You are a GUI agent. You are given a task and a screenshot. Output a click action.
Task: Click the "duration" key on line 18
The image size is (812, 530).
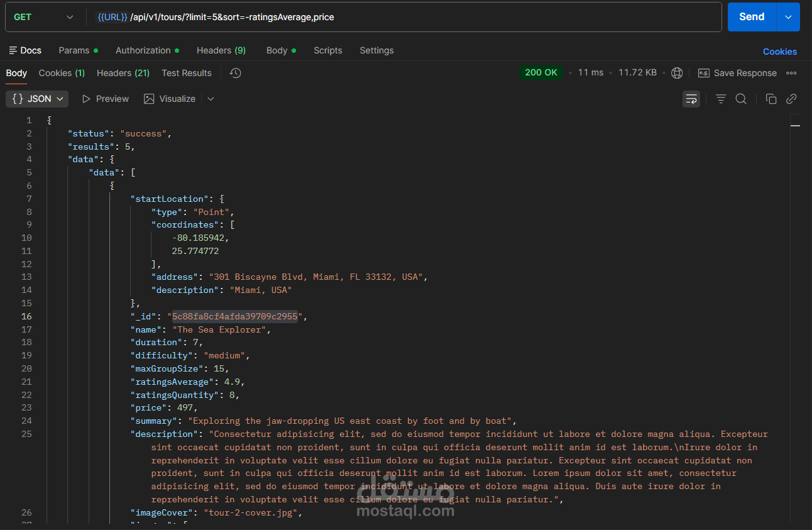coord(156,342)
